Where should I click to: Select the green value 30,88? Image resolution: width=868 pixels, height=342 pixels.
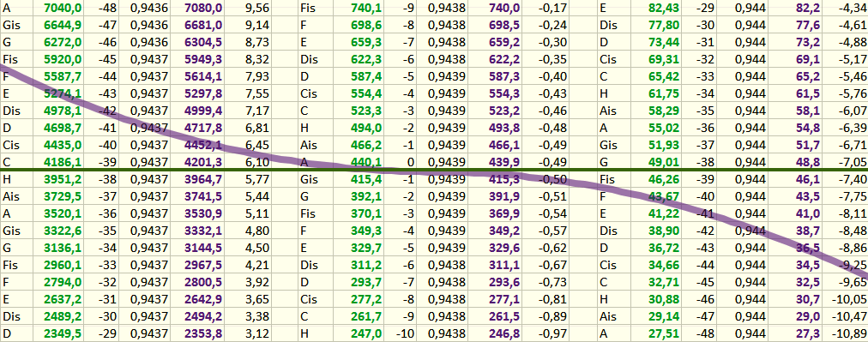(664, 299)
